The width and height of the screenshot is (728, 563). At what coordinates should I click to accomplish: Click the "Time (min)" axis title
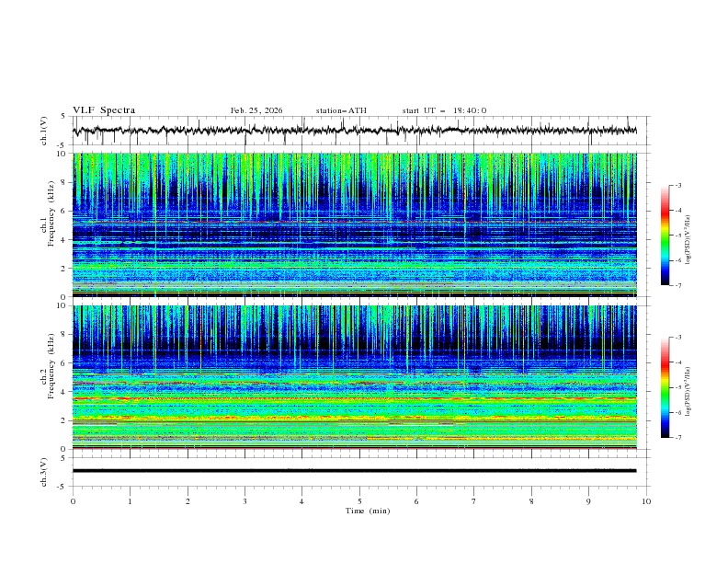[x=368, y=511]
